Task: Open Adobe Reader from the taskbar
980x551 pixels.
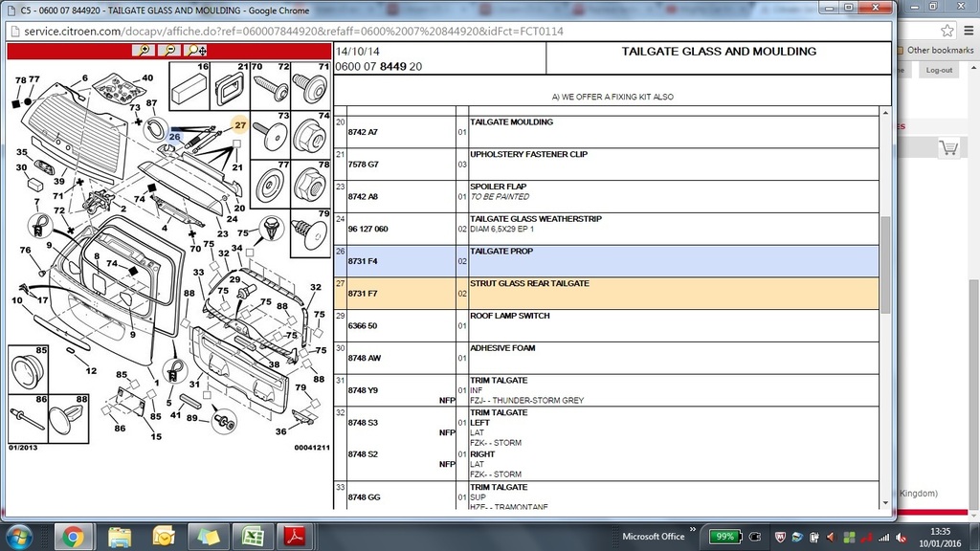Action: tap(295, 537)
